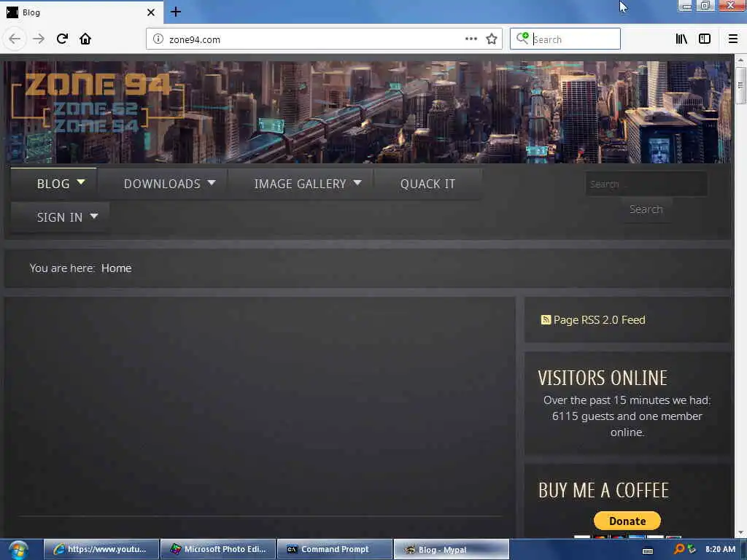Viewport: 747px width, 560px height.
Task: Toggle the browser sidebar
Action: (705, 39)
